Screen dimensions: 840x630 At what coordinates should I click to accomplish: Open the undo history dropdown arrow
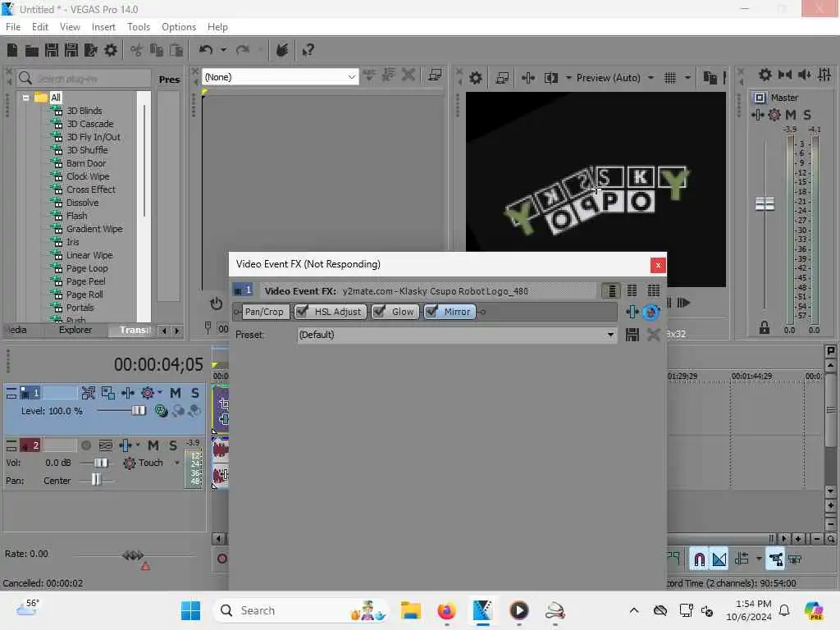[223, 50]
